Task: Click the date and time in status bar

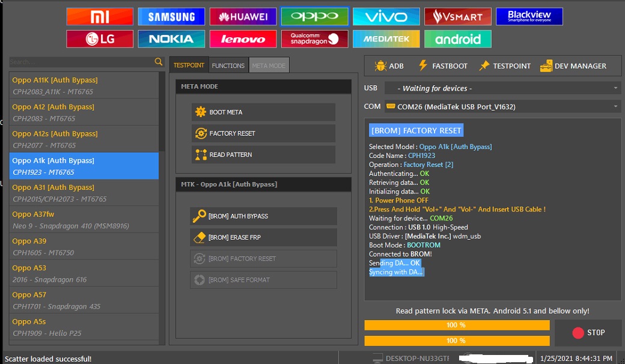Action: (x=576, y=359)
